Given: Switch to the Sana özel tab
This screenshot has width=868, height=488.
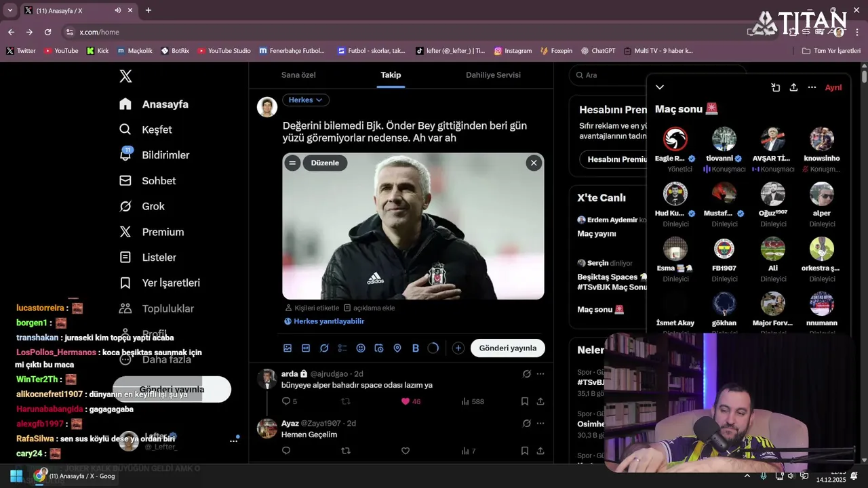Looking at the screenshot, I should [x=298, y=75].
